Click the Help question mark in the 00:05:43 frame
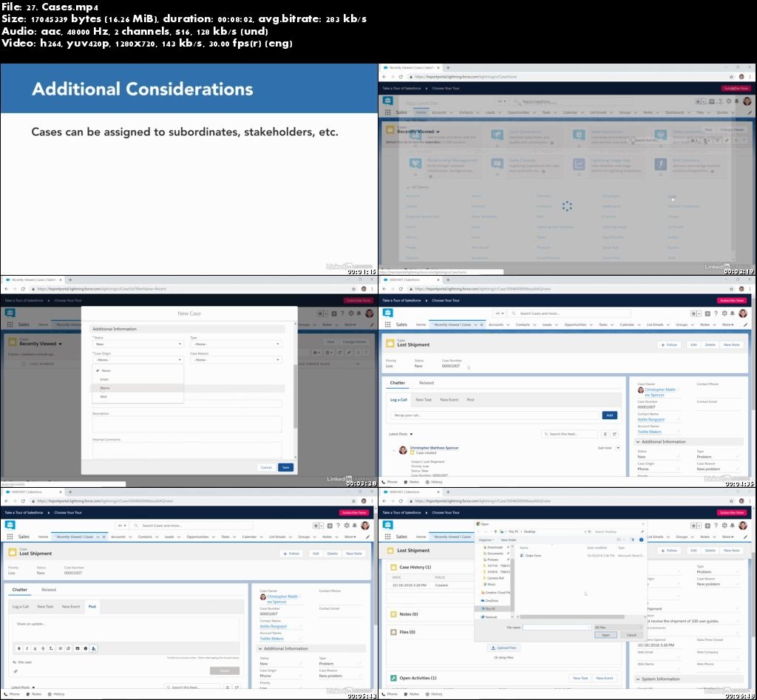This screenshot has height=700, width=757. [338, 526]
